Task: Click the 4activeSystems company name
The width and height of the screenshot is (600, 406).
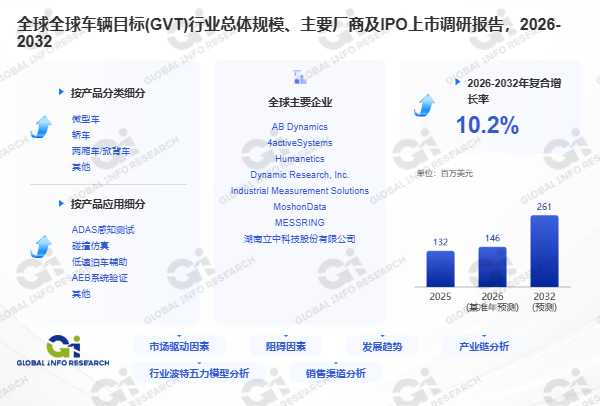Action: click(300, 143)
